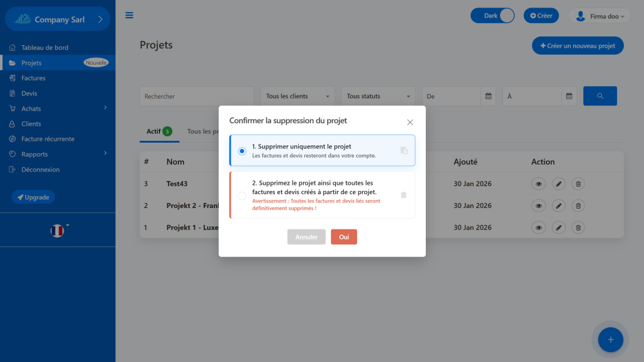The height and width of the screenshot is (362, 644).
Task: Open the 'Tous les clients' dropdown
Action: [298, 96]
